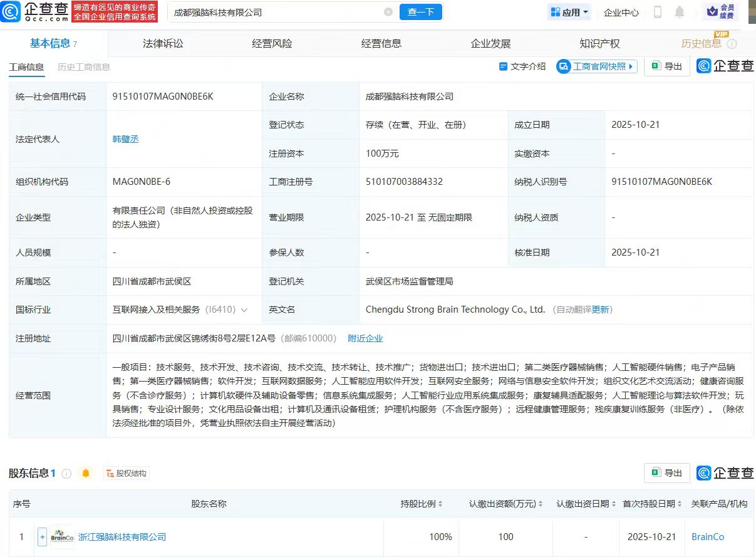This screenshot has height=557, width=756.
Task: Open notifications bell in top bar
Action: (x=680, y=12)
